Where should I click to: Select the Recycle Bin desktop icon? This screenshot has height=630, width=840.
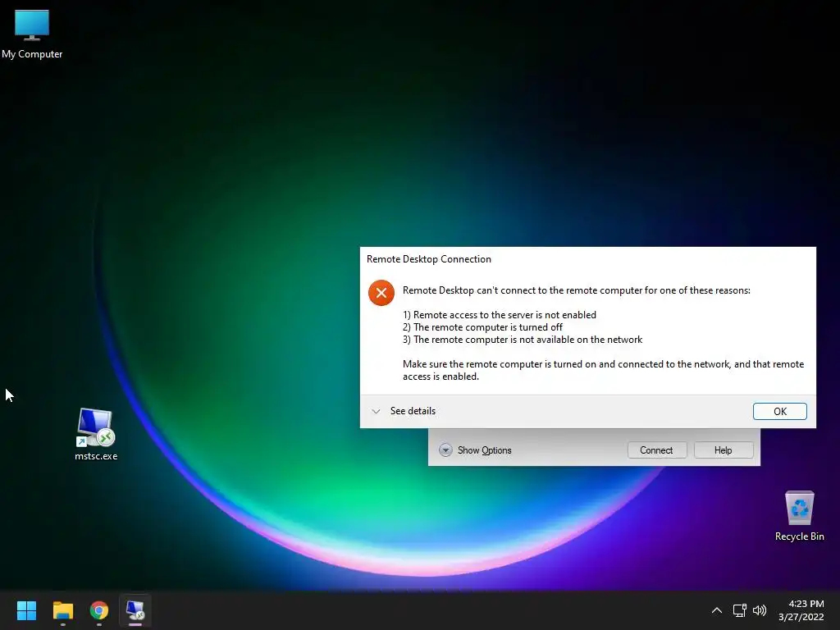coord(799,515)
